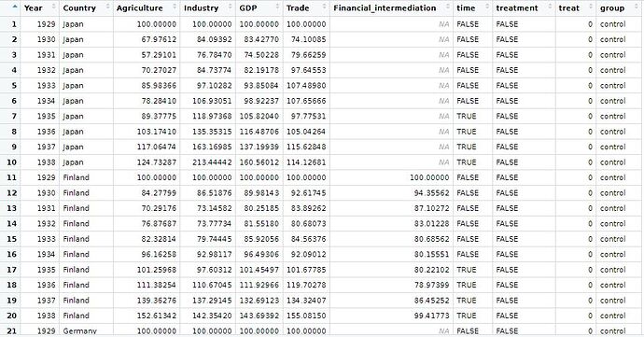Click Trade value 114.12681
This screenshot has height=337, width=644.
[306, 162]
